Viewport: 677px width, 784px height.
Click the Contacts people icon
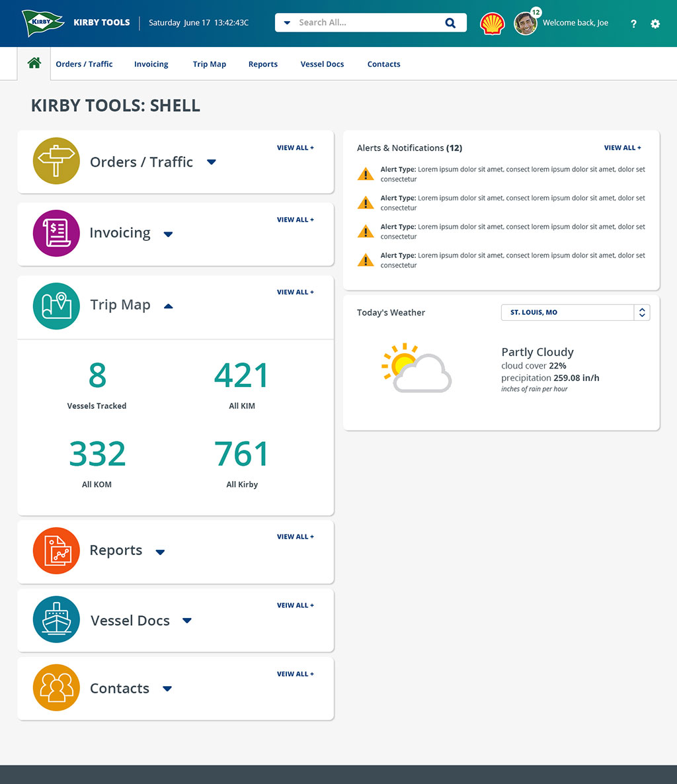(56, 687)
